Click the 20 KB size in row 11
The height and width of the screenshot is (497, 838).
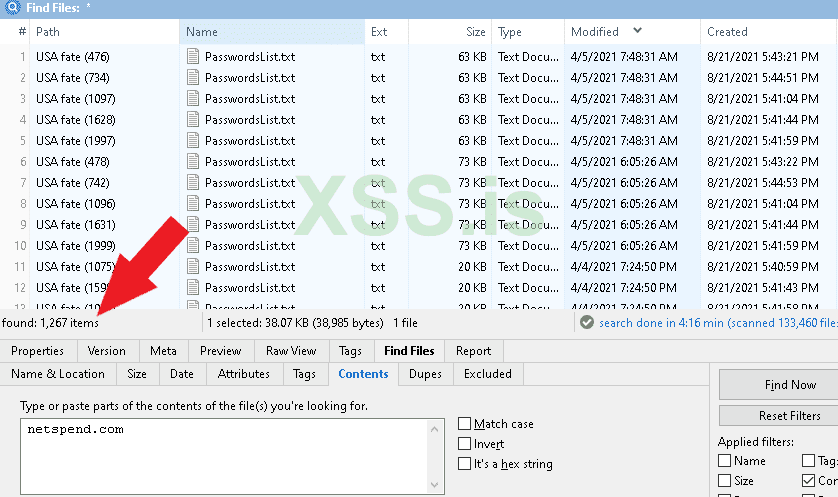tap(472, 267)
